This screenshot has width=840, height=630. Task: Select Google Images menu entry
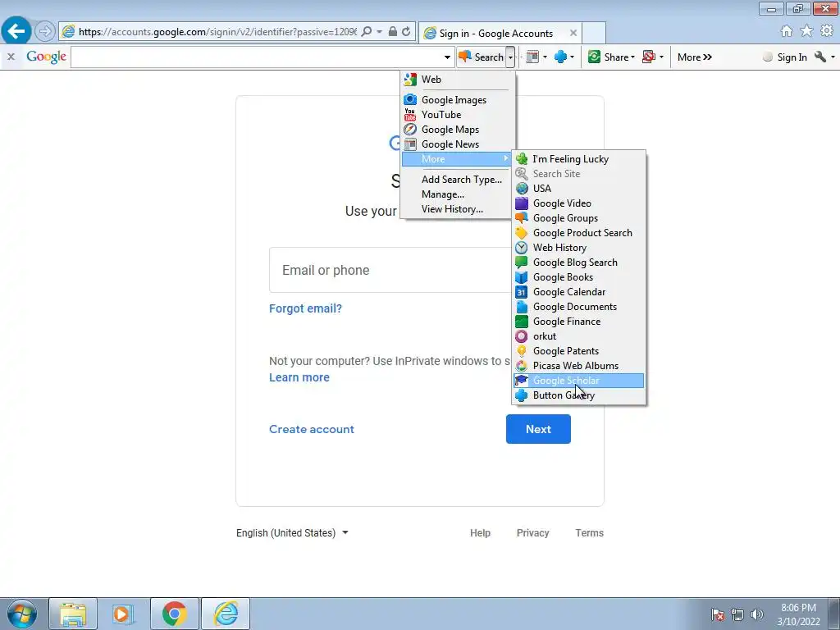coord(458,99)
